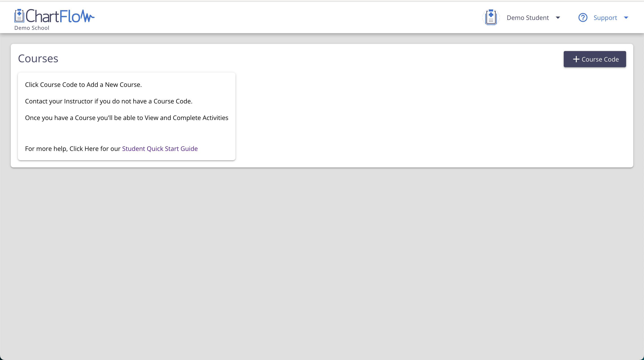Click the ChartFlow clipboard logo icon
The width and height of the screenshot is (644, 360).
(19, 16)
